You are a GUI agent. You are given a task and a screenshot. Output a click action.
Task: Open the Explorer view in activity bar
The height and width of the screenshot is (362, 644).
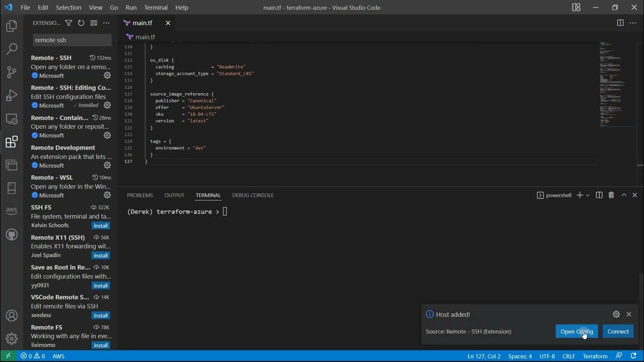tap(12, 26)
